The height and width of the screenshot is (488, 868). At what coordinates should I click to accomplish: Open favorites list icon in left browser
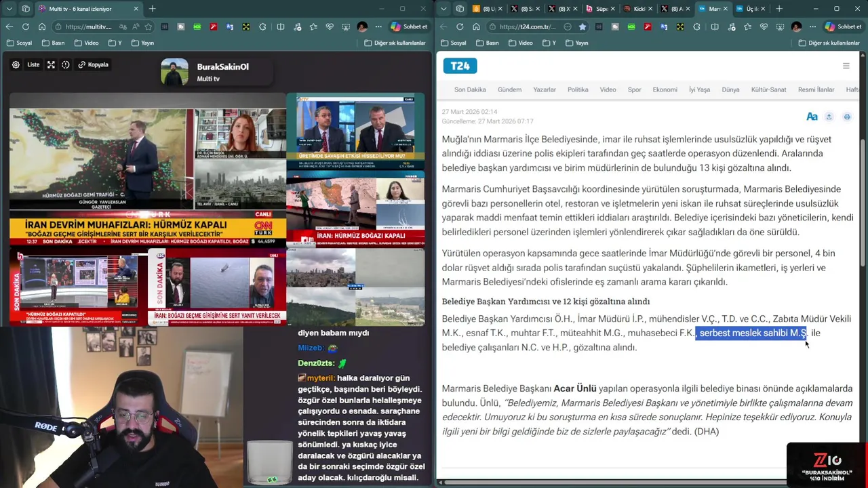pos(313,26)
